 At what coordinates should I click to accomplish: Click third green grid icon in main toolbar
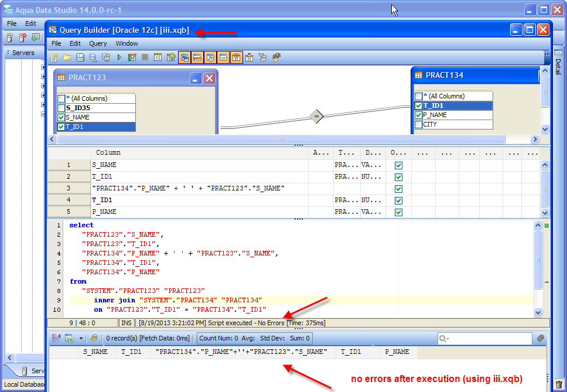[x=35, y=37]
